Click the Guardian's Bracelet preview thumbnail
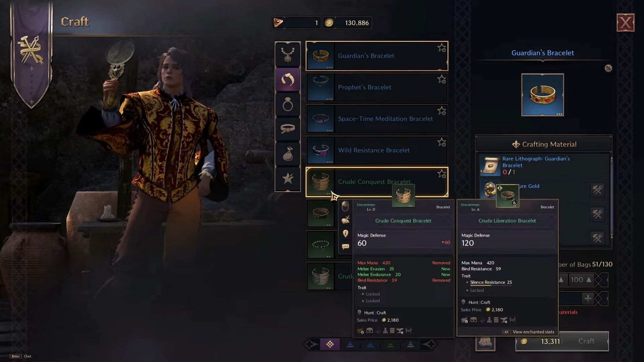This screenshot has height=362, width=644. pyautogui.click(x=542, y=95)
